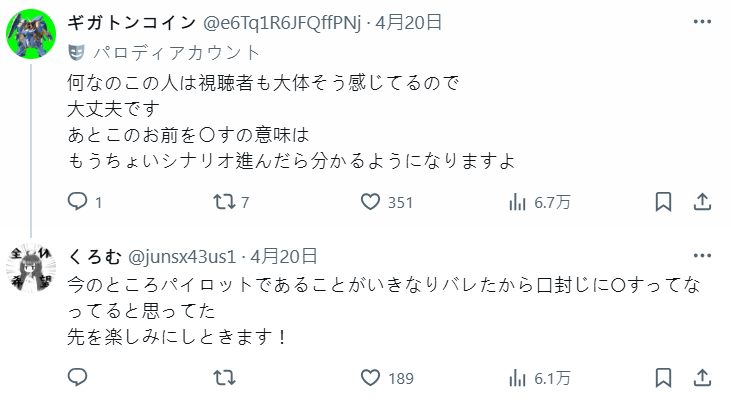
Task: Share ギガトンコイン's tweet
Action: point(702,202)
